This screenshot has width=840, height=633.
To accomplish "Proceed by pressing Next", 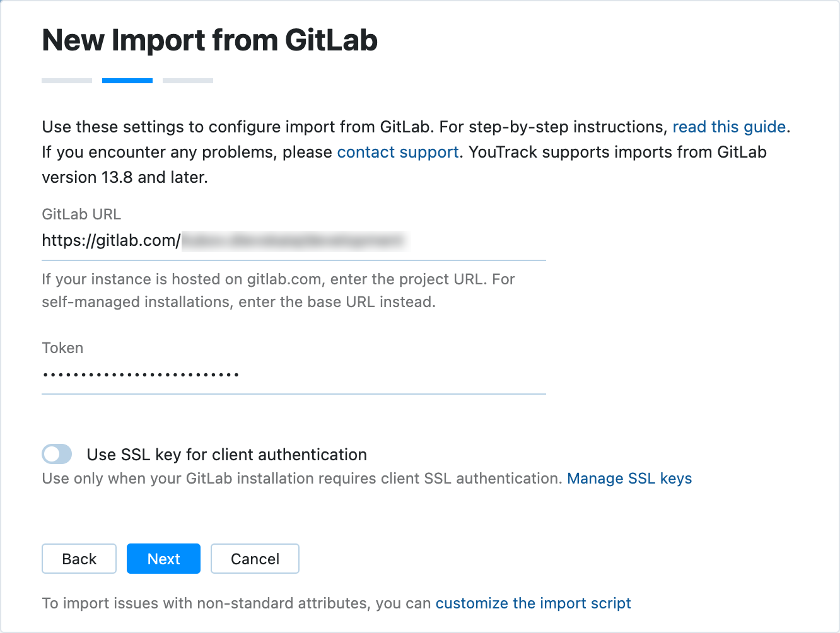I will [x=163, y=559].
